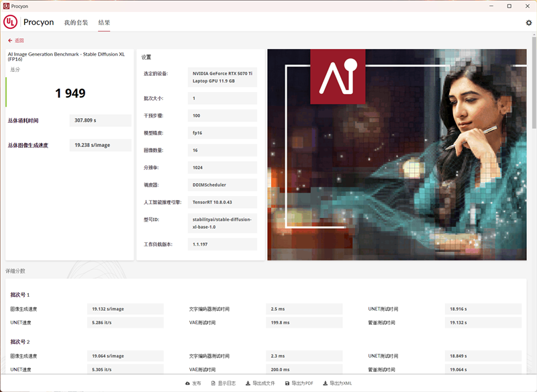
Task: Click the 16 image count value
Action: pyautogui.click(x=222, y=150)
